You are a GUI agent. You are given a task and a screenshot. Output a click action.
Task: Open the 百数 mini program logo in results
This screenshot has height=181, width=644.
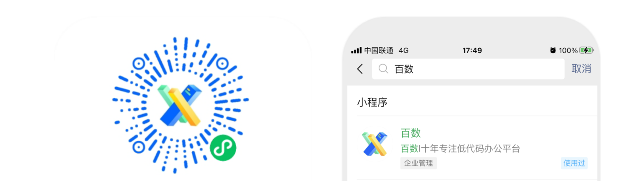point(375,144)
